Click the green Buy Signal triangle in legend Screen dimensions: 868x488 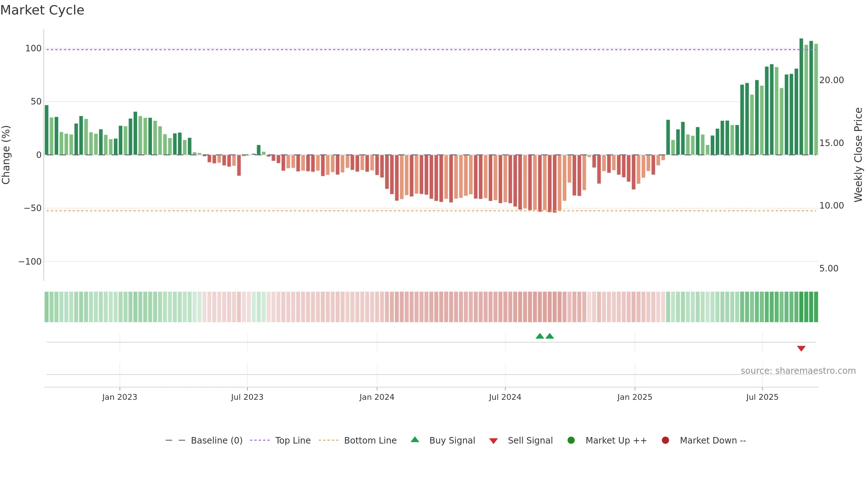415,440
